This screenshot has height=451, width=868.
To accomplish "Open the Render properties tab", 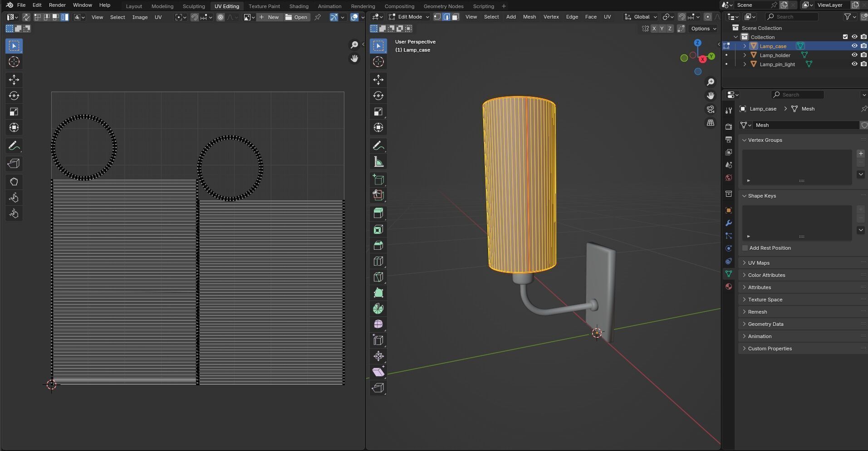I will (729, 126).
